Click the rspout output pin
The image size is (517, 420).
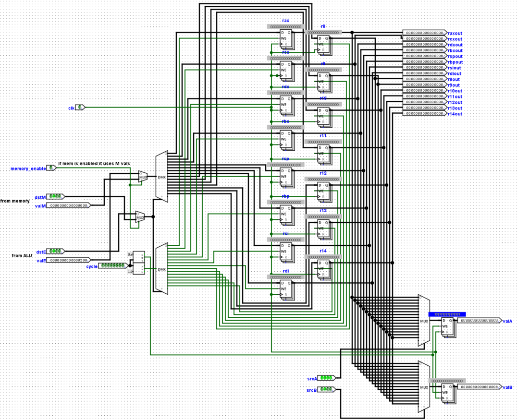click(425, 56)
